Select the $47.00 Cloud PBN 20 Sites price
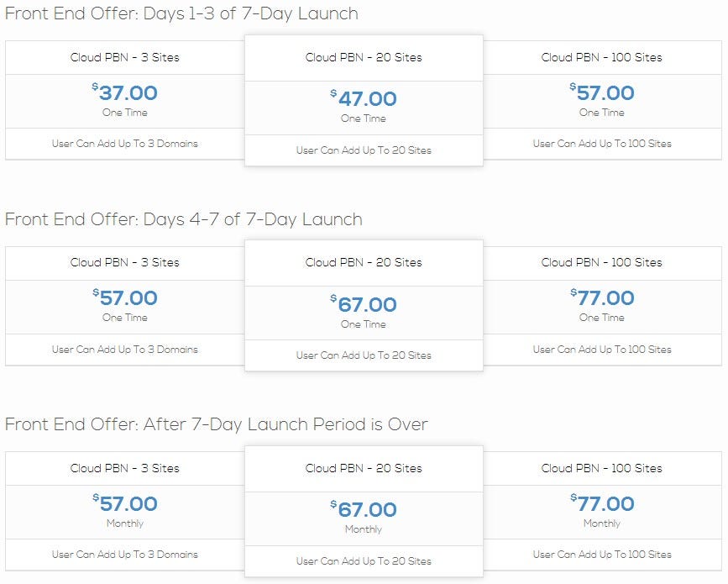The height and width of the screenshot is (584, 728). 364,98
